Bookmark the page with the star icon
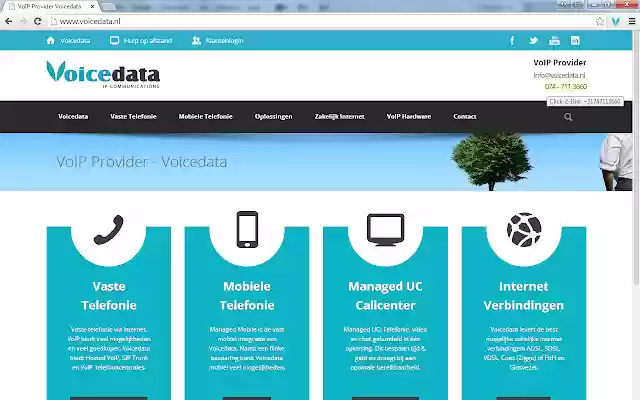The width and height of the screenshot is (640, 400). click(x=600, y=21)
